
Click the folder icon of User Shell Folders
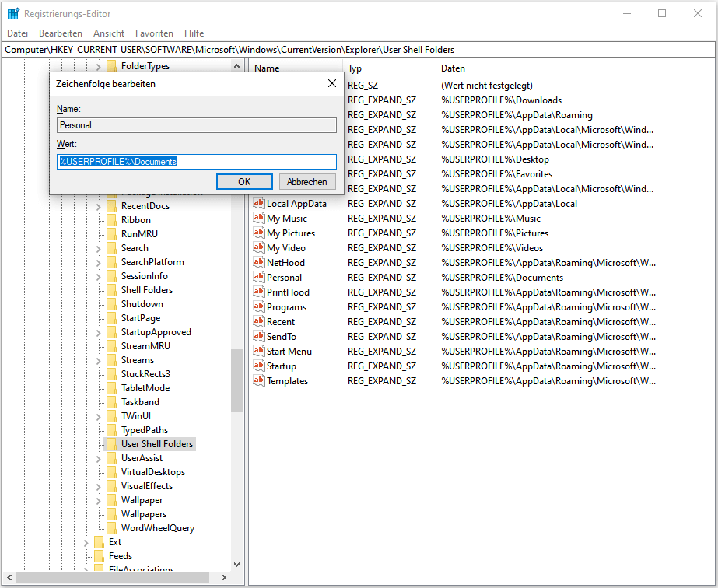coord(111,444)
